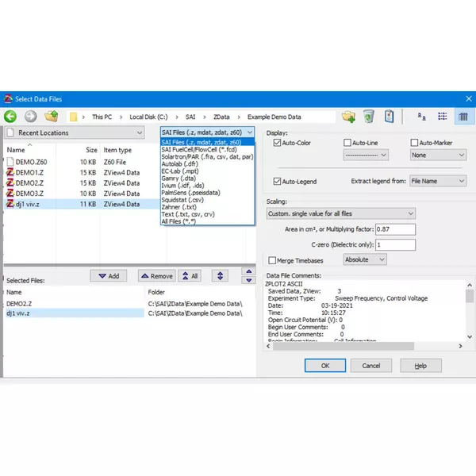Select dj1 viv.z in file list
This screenshot has width=476, height=476.
(82, 204)
